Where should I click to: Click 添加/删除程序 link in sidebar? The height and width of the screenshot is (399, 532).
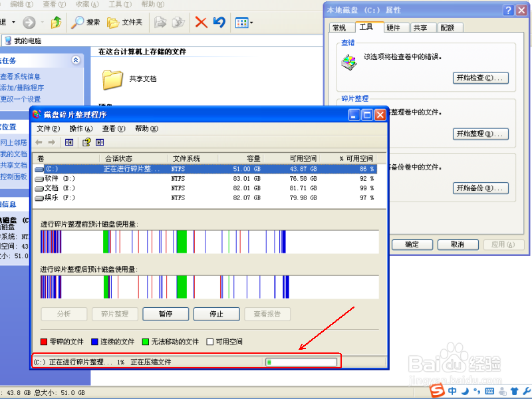click(22, 88)
